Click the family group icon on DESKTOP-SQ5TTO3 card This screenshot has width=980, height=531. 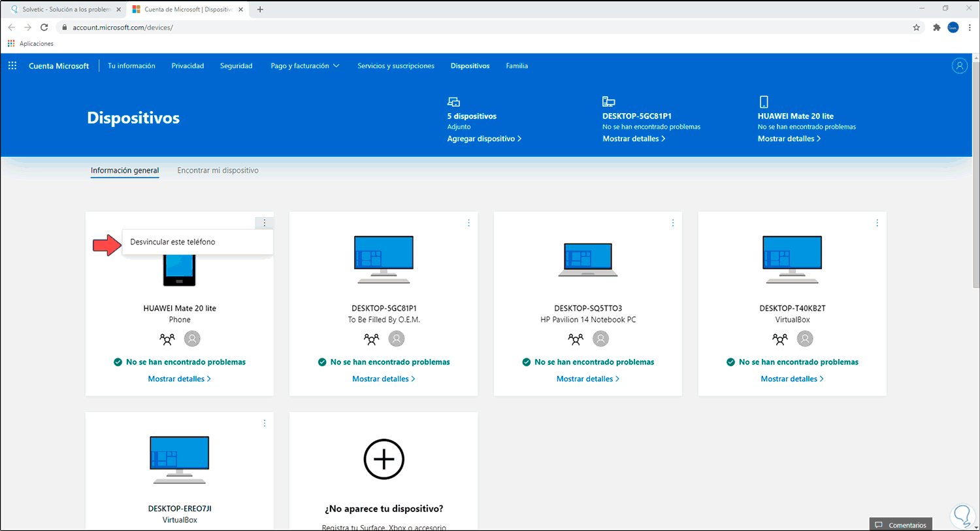point(576,339)
